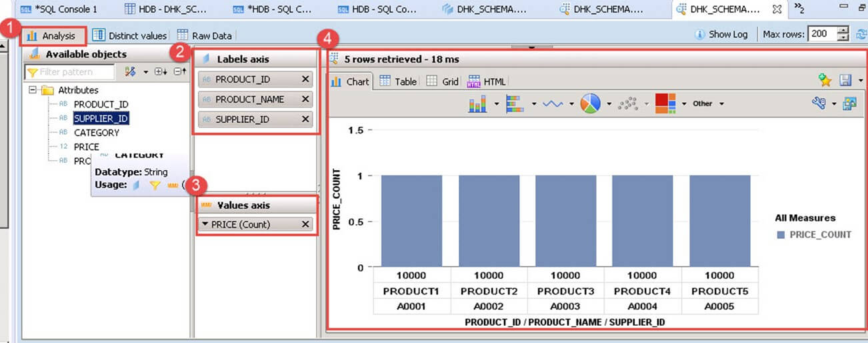This screenshot has height=343, width=868.
Task: Switch to the pie chart icon
Action: coord(590,103)
